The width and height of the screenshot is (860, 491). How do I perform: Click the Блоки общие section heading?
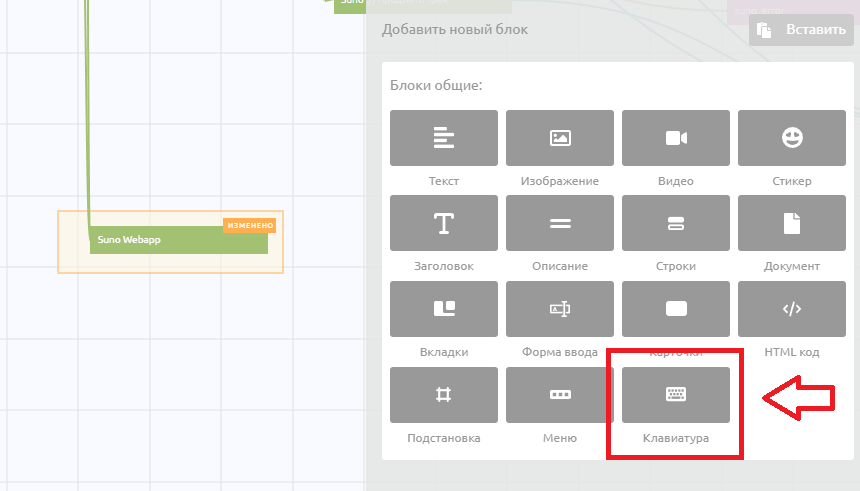436,86
